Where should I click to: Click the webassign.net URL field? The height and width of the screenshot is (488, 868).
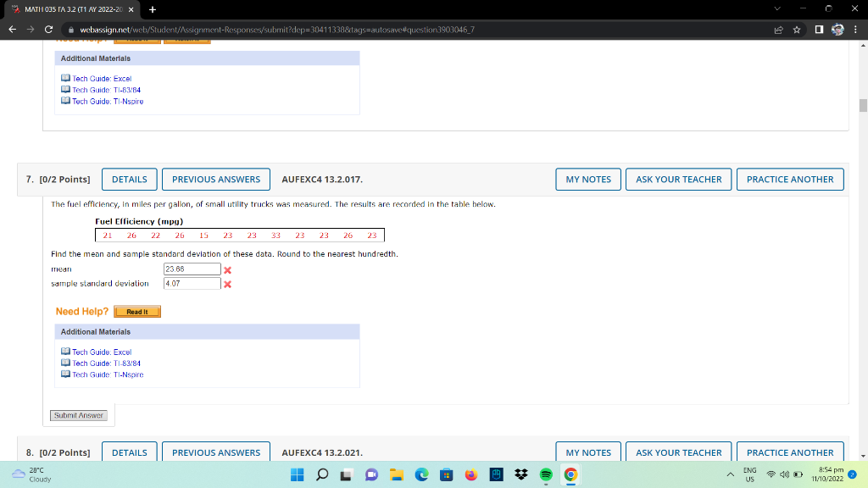[x=277, y=30]
